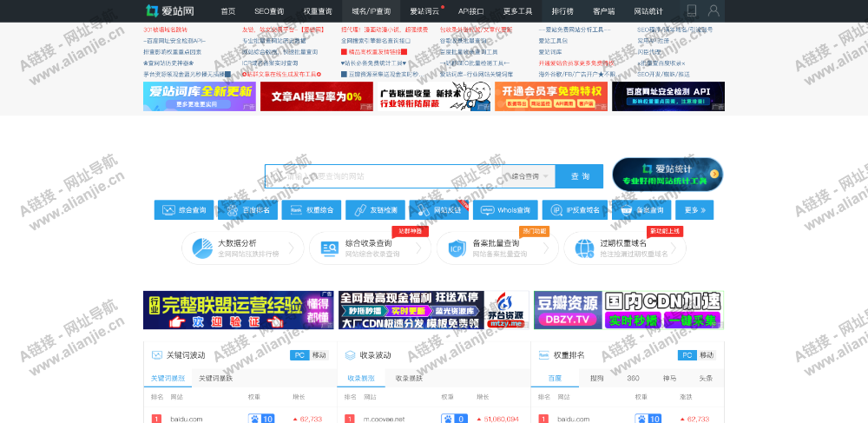The image size is (868, 423).
Task: Open 排行榜 nav item
Action: tap(562, 11)
